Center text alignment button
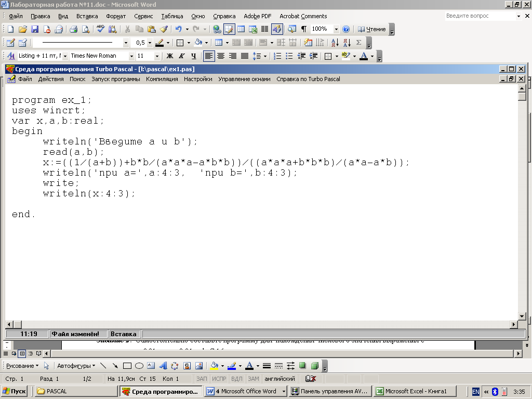The height and width of the screenshot is (399, 532). [x=221, y=56]
